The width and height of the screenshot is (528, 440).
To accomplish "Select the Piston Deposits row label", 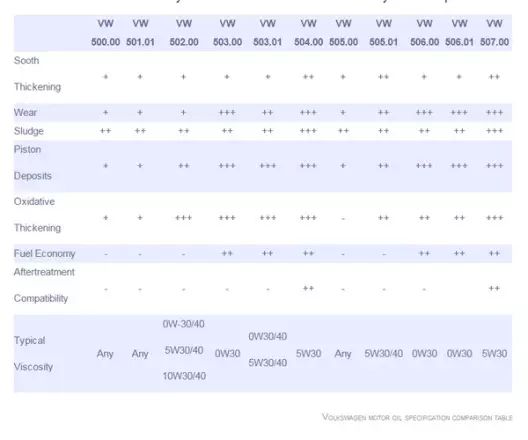I will pos(33,163).
